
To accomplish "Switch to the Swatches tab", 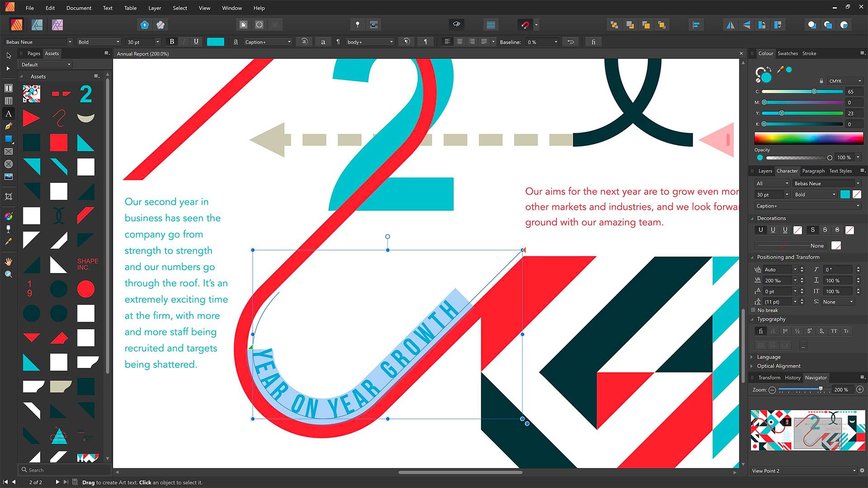I will tap(788, 53).
